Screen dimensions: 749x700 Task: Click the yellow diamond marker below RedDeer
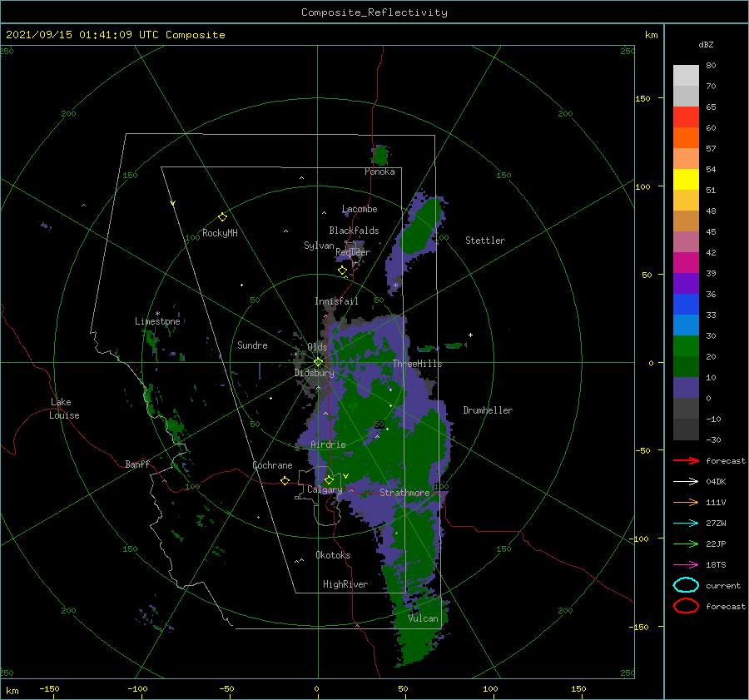click(343, 271)
